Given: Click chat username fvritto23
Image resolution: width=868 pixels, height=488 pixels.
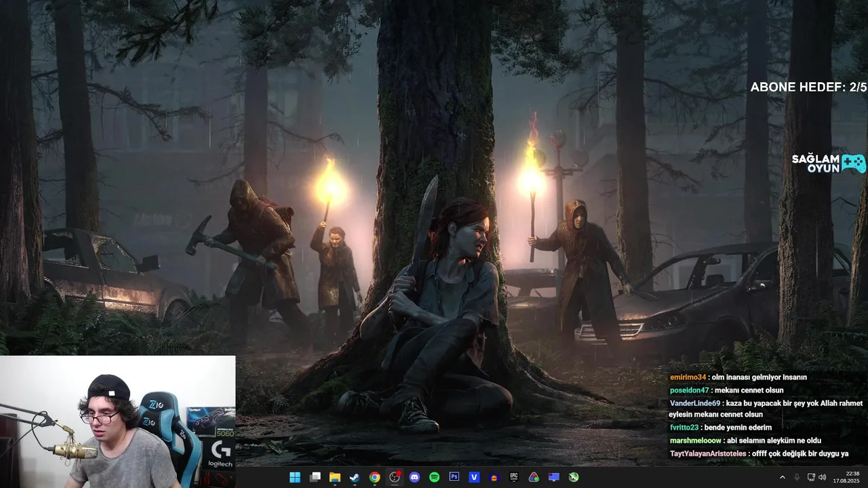Looking at the screenshot, I should [x=684, y=428].
